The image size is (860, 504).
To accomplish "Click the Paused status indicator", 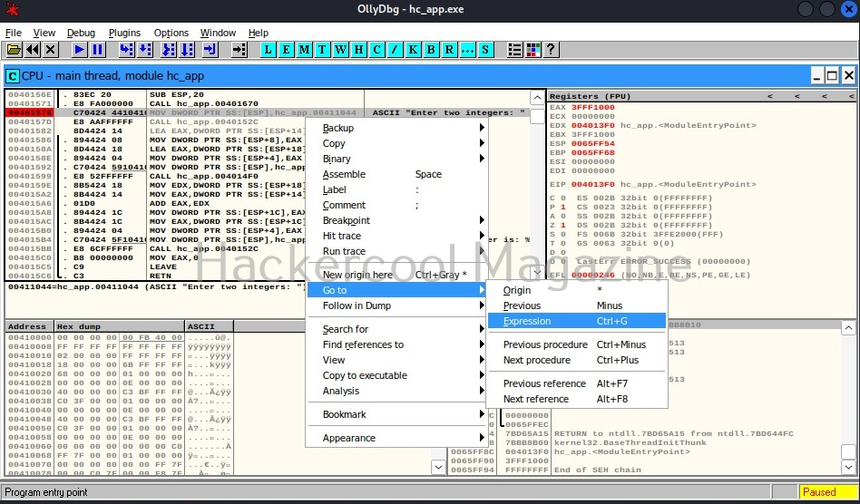I will pos(827,492).
